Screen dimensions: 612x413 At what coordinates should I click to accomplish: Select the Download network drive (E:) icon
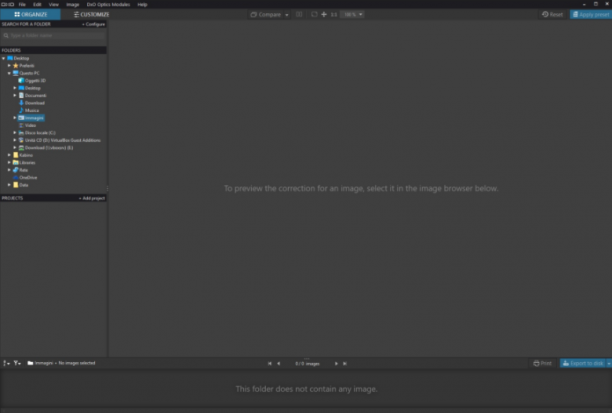(21, 148)
